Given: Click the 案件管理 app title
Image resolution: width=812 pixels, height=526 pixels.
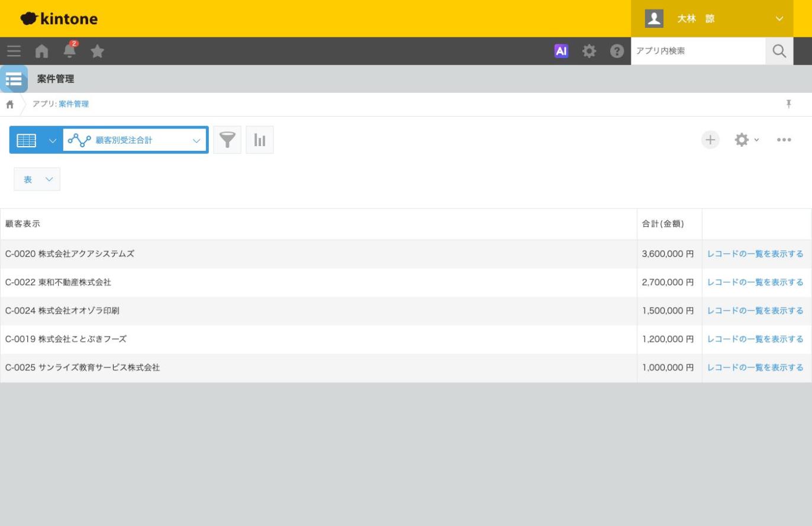Looking at the screenshot, I should (x=56, y=79).
